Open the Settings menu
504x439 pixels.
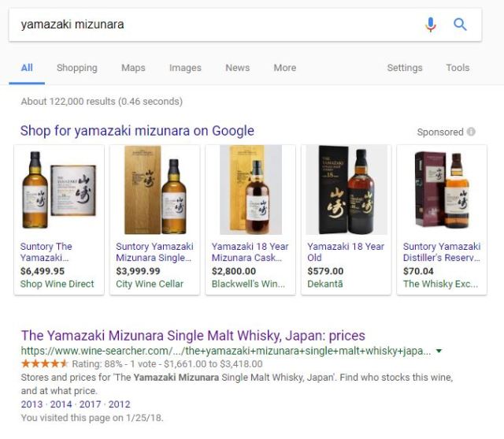405,68
